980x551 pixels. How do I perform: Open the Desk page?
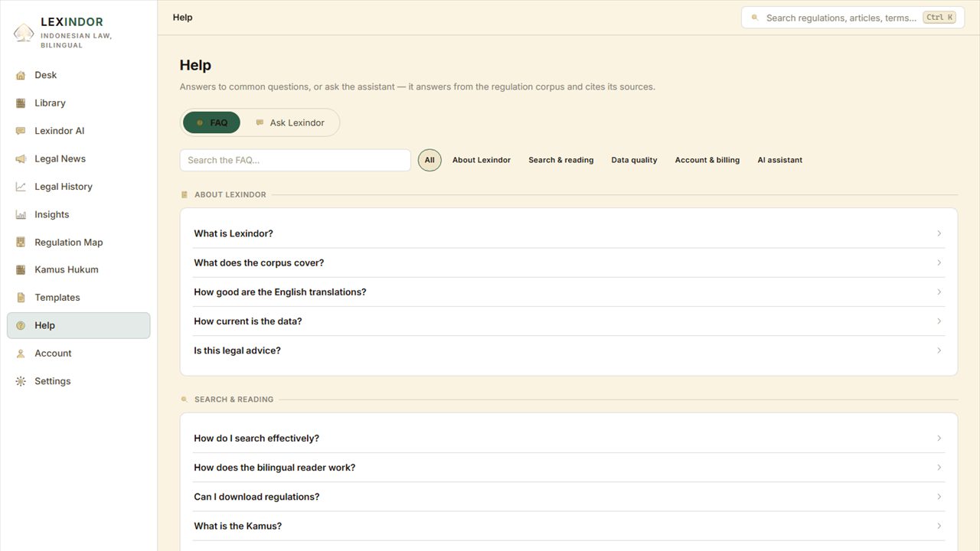[x=78, y=75]
